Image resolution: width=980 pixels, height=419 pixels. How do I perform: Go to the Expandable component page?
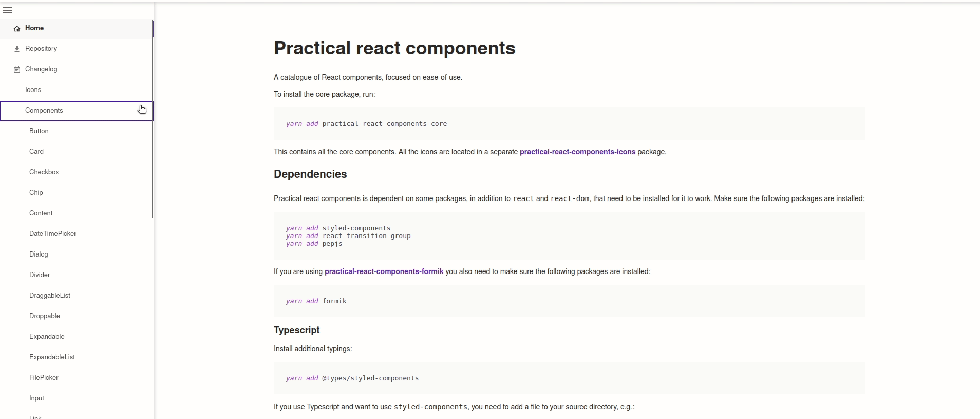[x=47, y=337]
